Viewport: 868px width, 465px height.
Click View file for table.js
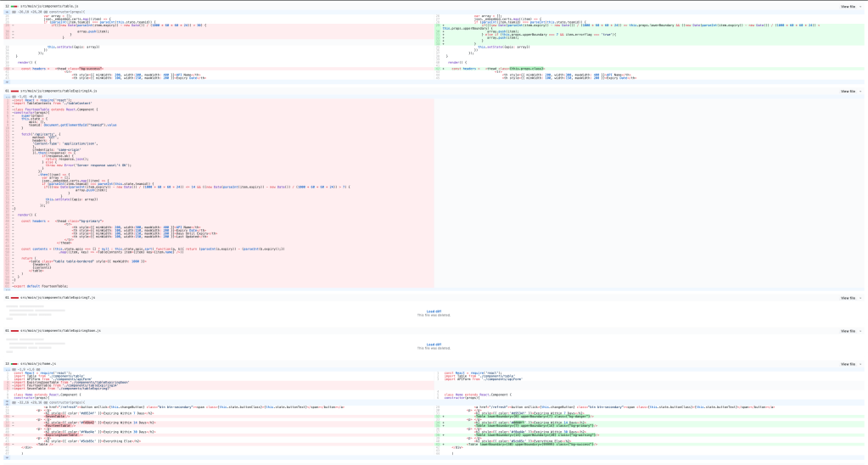click(847, 6)
